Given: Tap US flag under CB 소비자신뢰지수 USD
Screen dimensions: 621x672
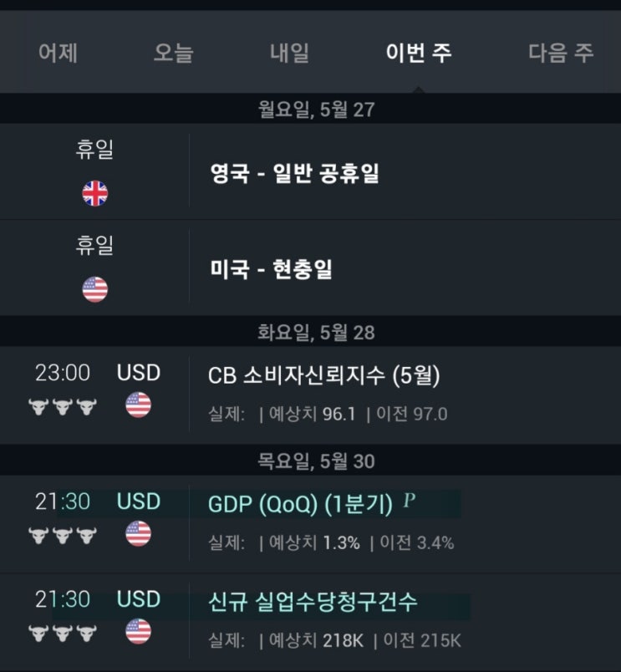Looking at the screenshot, I should coord(138,405).
